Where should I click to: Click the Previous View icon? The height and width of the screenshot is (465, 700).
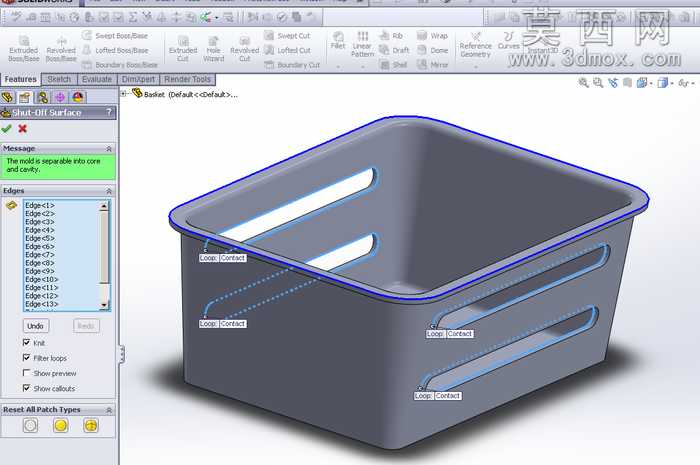coord(613,83)
